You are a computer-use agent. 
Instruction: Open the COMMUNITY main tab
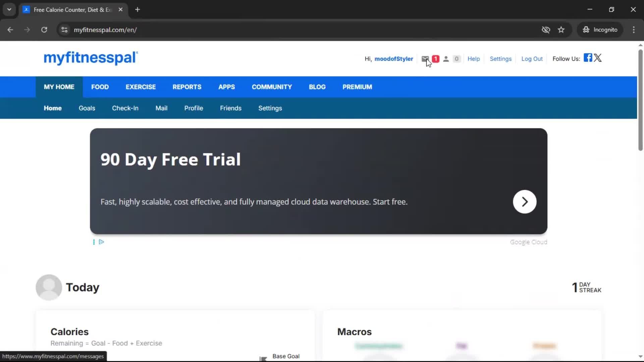272,87
